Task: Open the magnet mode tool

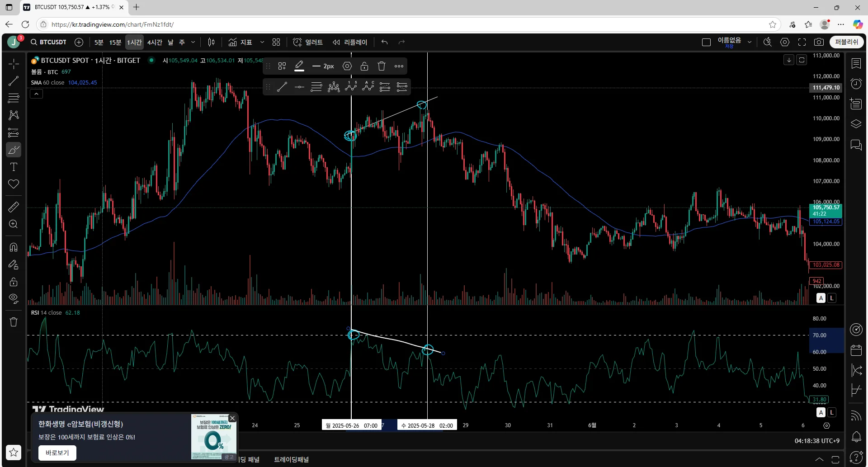Action: tap(14, 247)
